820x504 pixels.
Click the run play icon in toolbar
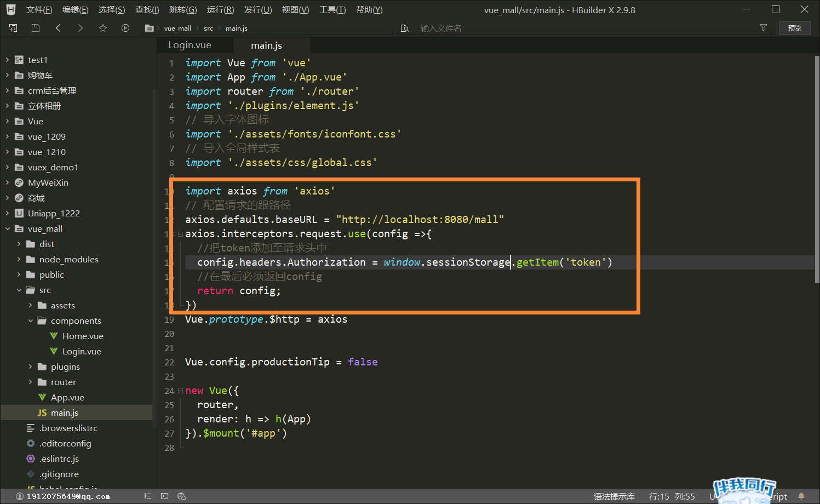pyautogui.click(x=125, y=28)
